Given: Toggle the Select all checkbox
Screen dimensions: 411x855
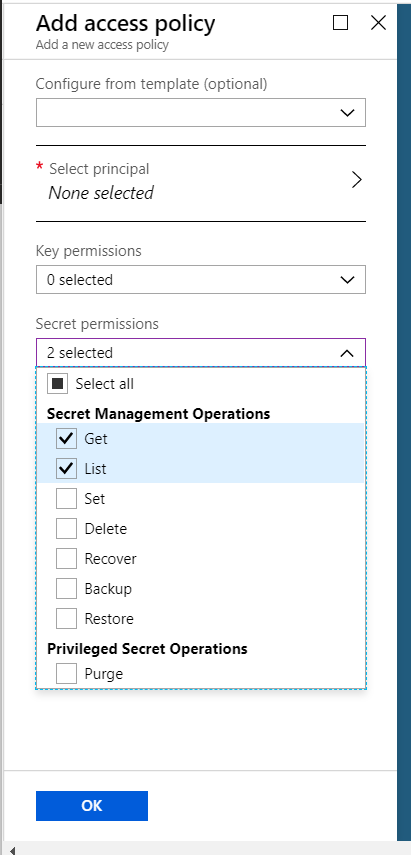Looking at the screenshot, I should (57, 383).
